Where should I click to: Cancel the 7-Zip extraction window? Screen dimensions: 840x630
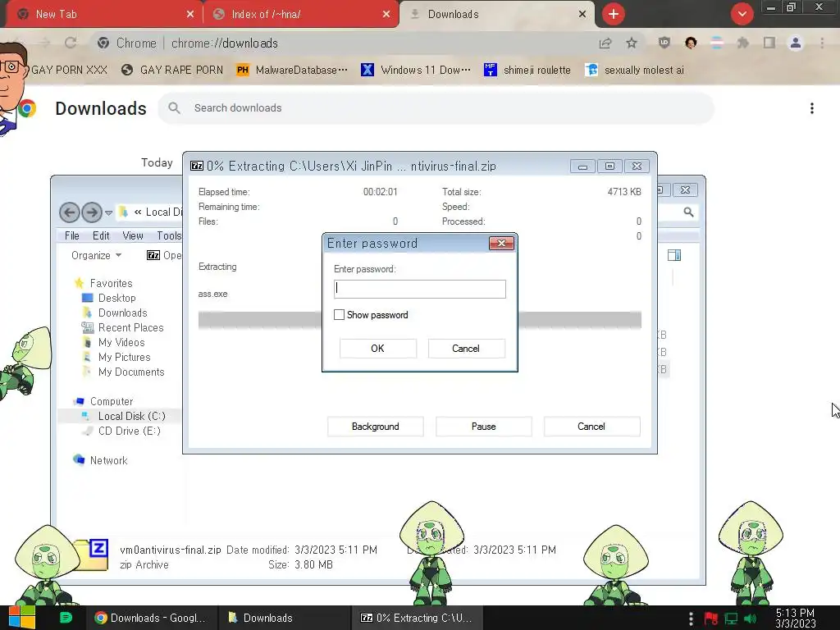pyautogui.click(x=591, y=427)
